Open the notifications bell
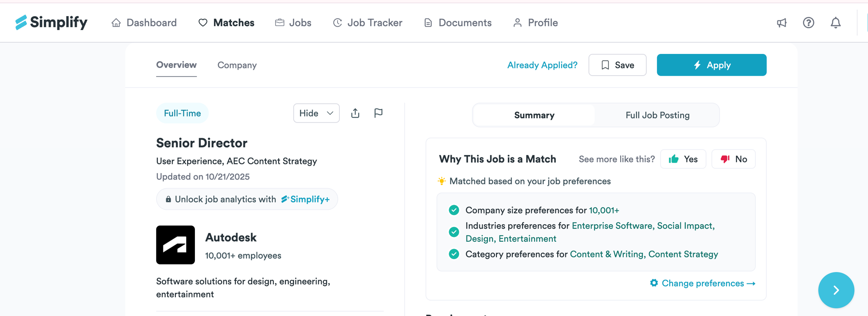Viewport: 868px width, 316px height. (x=835, y=23)
